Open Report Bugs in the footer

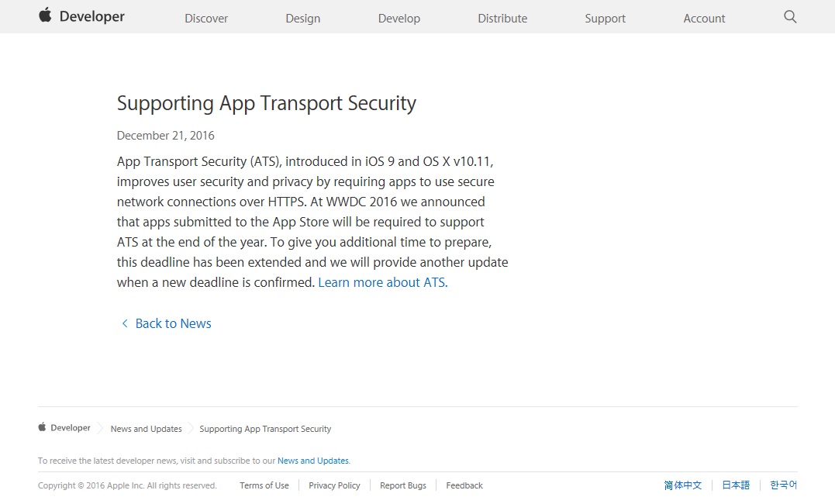pyautogui.click(x=402, y=485)
